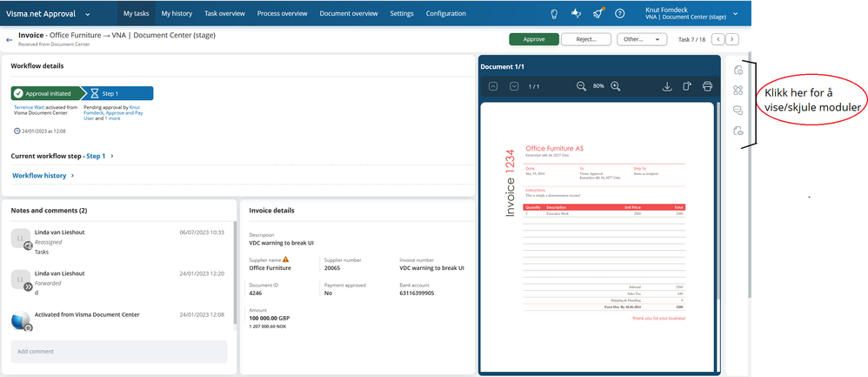Open the Settings menu item

402,13
